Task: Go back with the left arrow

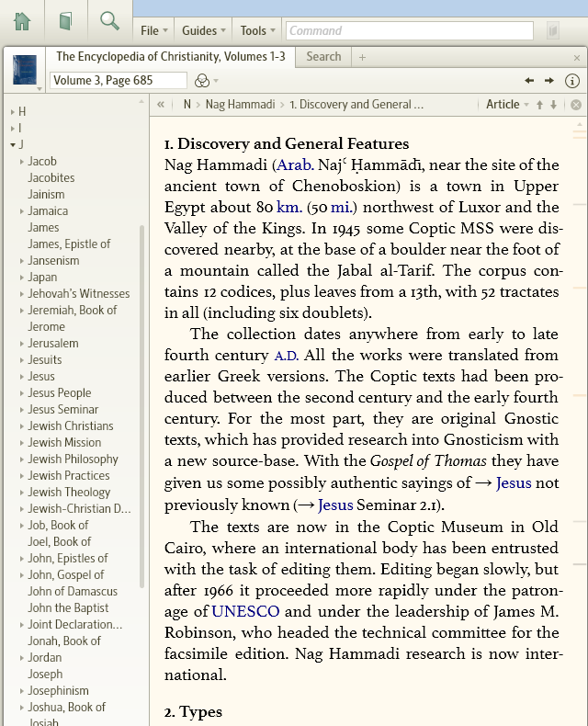Action: [529, 81]
